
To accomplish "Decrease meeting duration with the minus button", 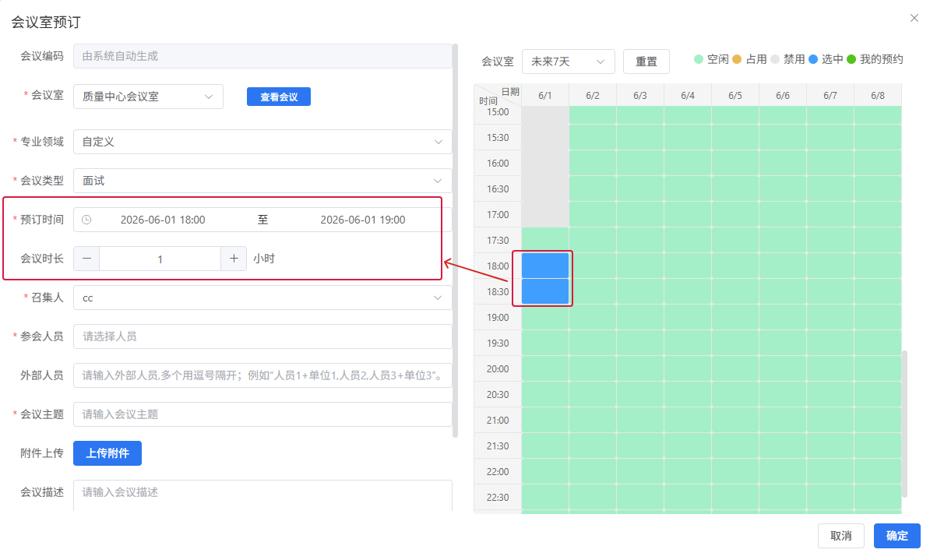I will click(86, 259).
